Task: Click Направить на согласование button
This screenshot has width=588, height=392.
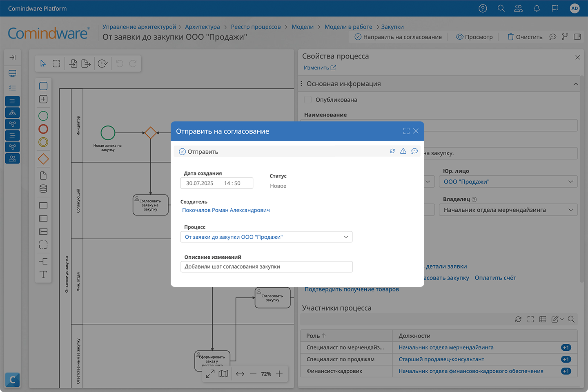Action: (x=398, y=37)
